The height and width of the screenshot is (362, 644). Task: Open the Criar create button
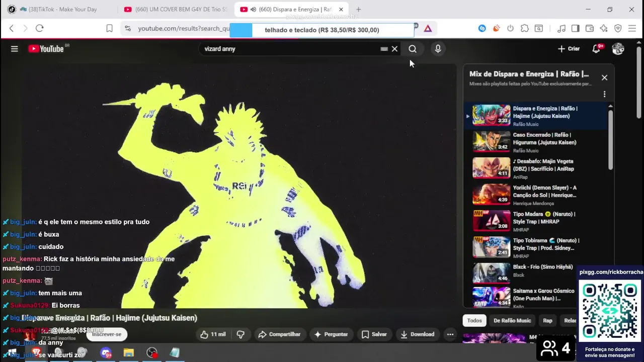(x=569, y=49)
